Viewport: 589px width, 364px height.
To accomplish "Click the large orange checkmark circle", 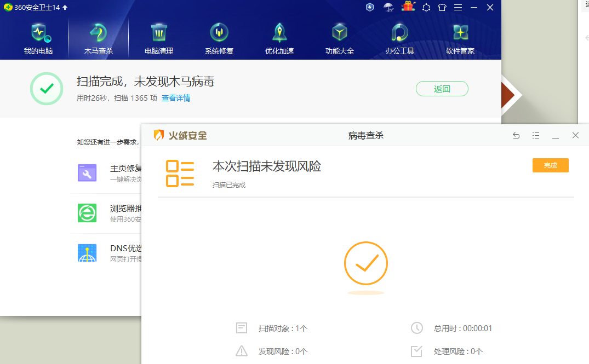I will pos(366,263).
